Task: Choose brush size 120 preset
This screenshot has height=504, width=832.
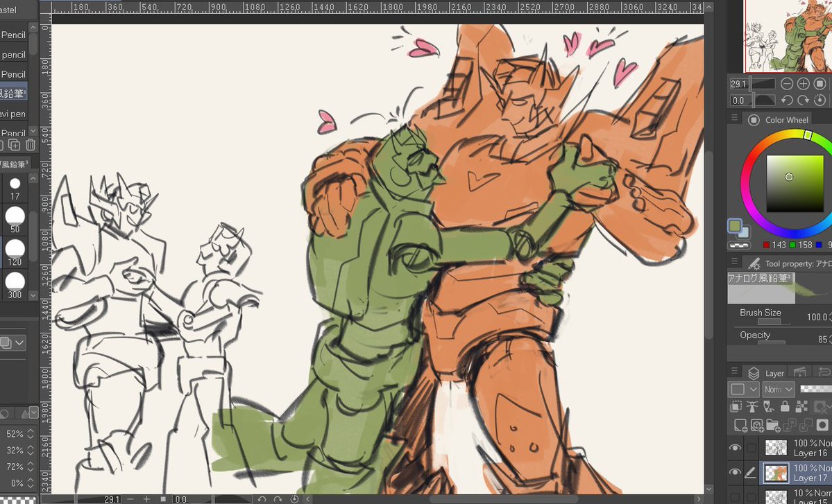Action: click(x=15, y=253)
